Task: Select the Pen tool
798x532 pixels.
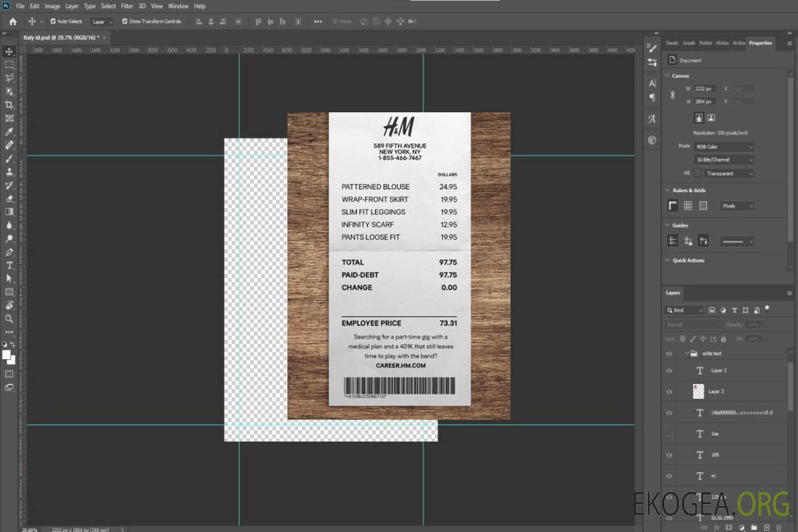Action: (x=9, y=252)
